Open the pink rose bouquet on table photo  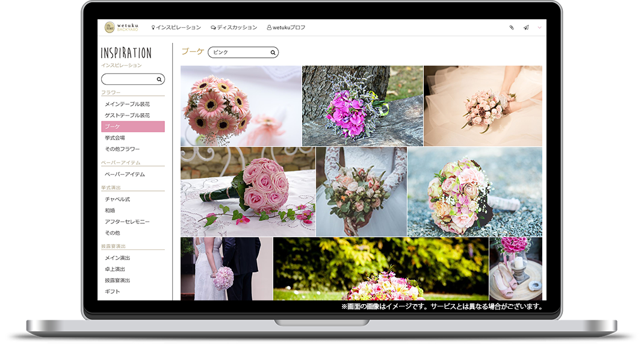click(x=247, y=191)
